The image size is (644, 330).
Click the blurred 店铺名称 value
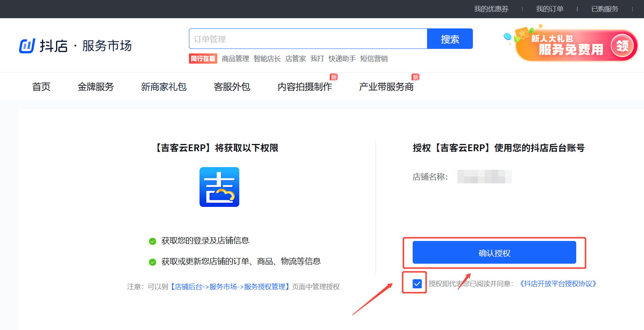[x=485, y=177]
